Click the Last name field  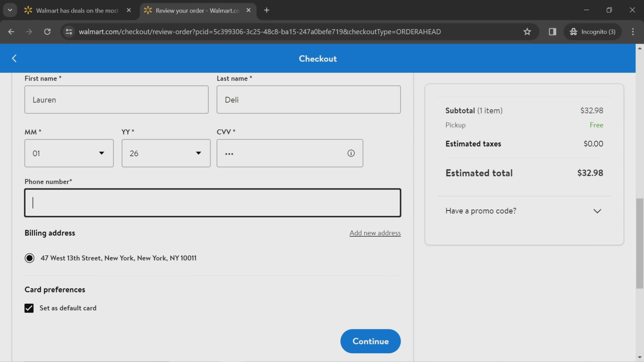309,100
